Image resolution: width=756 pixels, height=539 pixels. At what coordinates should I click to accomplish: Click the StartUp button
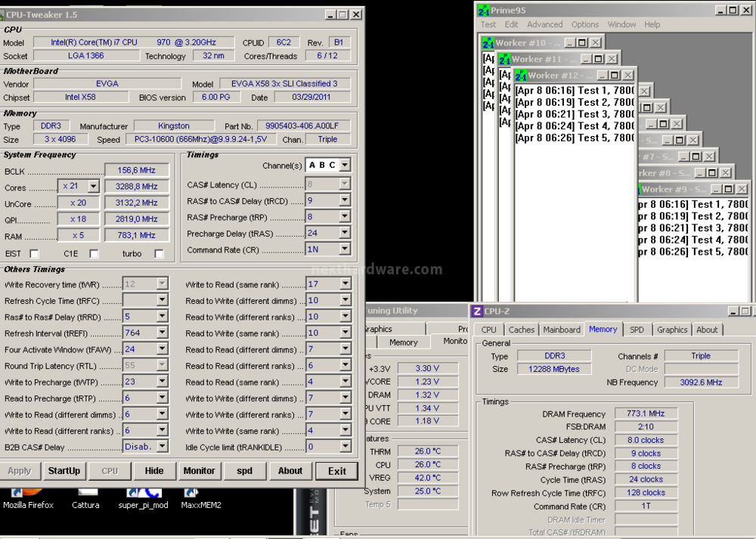tap(64, 471)
